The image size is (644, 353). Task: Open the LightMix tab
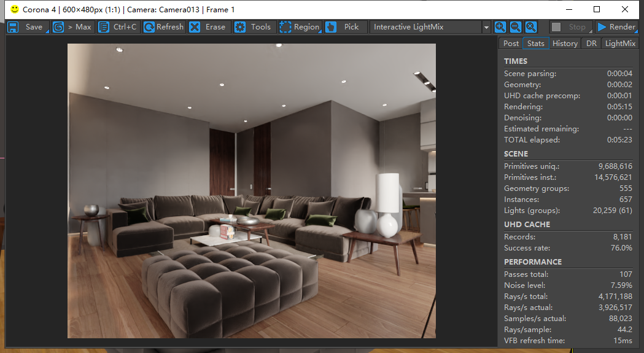[621, 44]
